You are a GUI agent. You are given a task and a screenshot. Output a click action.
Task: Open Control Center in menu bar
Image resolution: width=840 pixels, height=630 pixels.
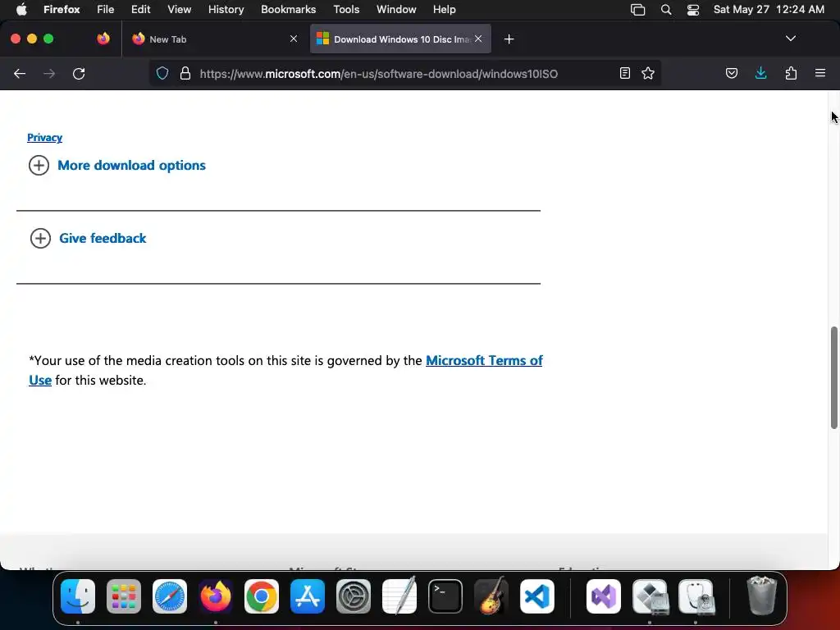coord(693,10)
